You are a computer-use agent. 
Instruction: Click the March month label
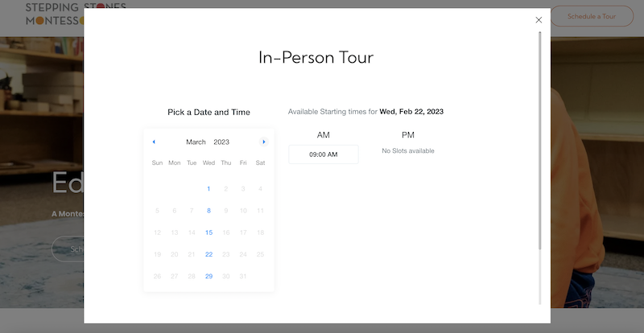click(196, 142)
